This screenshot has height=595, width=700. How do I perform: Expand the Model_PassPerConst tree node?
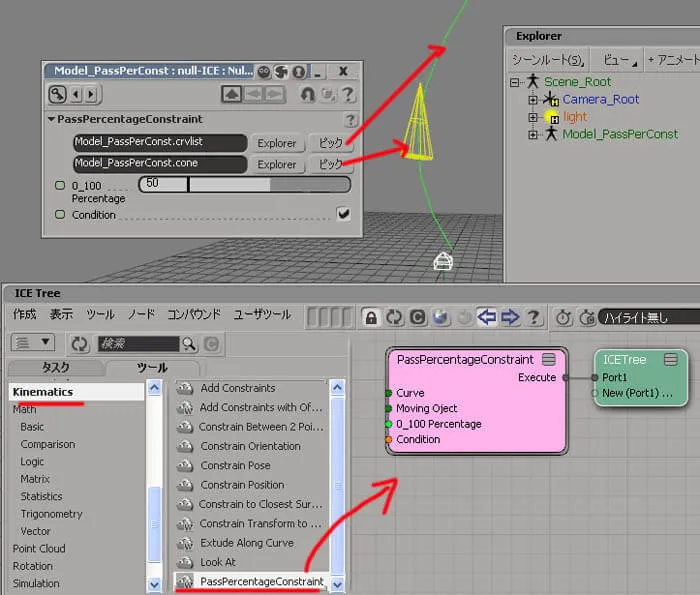click(x=533, y=134)
